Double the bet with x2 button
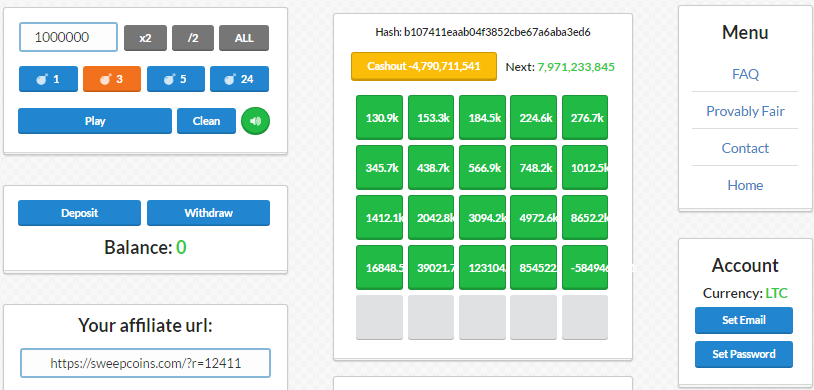This screenshot has width=814, height=390. (x=145, y=38)
